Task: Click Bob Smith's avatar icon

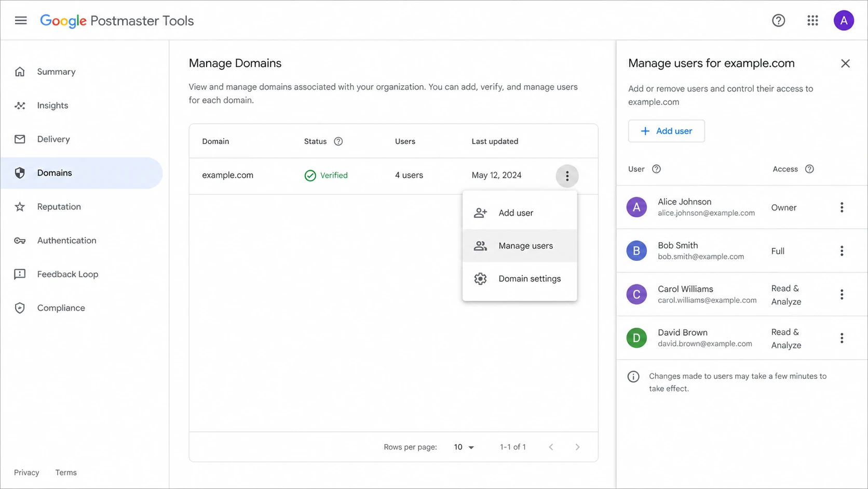Action: [636, 251]
